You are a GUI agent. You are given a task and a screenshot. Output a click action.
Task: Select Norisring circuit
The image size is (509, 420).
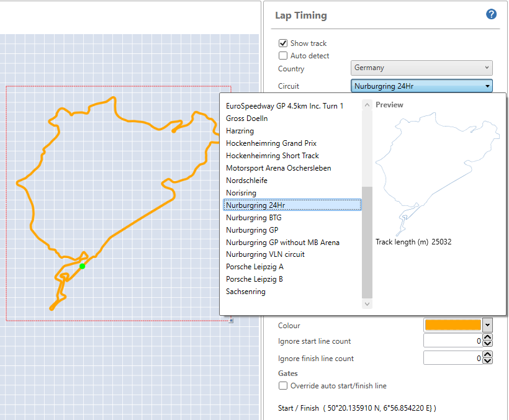241,193
